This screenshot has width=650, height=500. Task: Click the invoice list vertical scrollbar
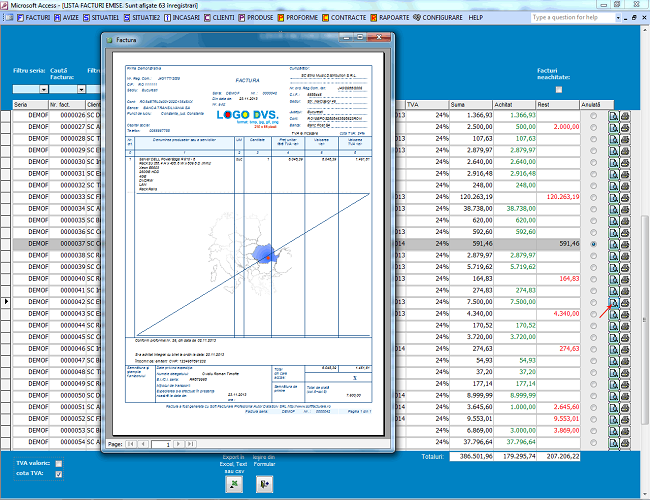click(644, 319)
